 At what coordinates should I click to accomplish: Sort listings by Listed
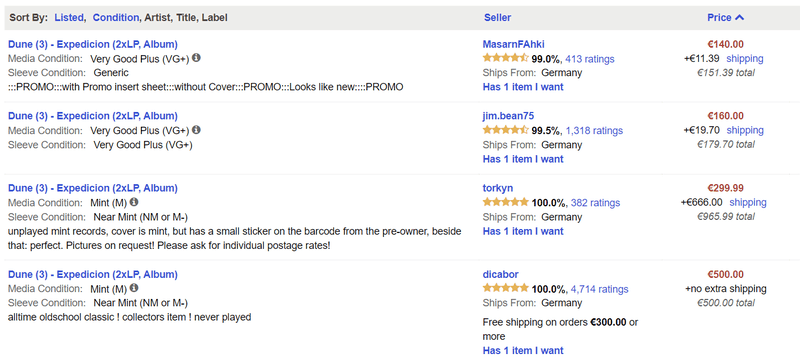pos(68,17)
